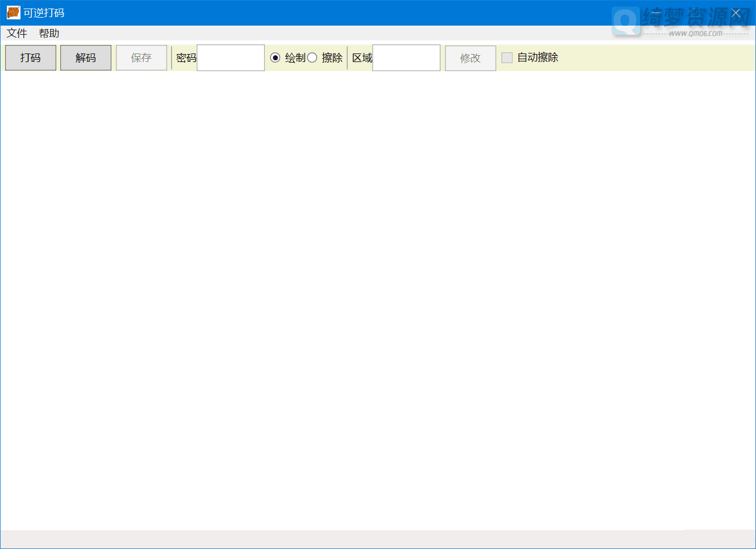
Task: Click the 可逆打码 app icon in title bar
Action: pyautogui.click(x=13, y=13)
